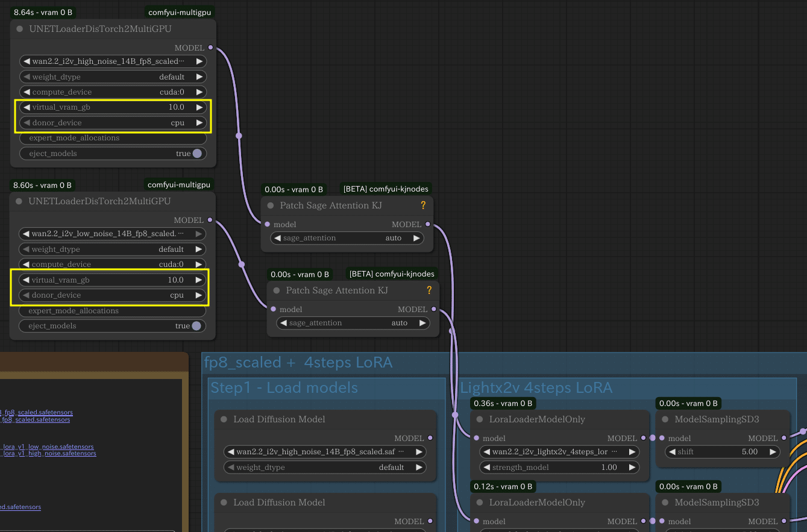The width and height of the screenshot is (807, 532).
Task: Collapse the ModelSamplingSD3 node with shift widget
Action: [665, 419]
